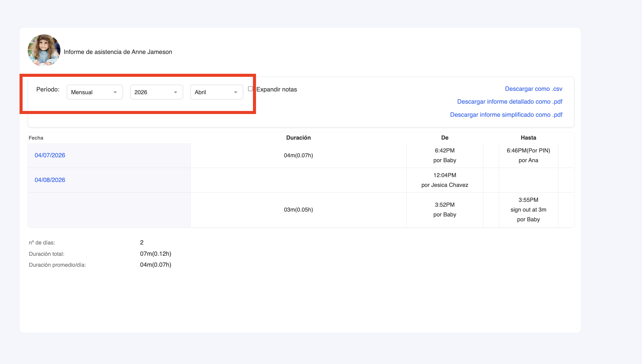Image resolution: width=642 pixels, height=364 pixels.
Task: Click the Fecha column header
Action: click(x=36, y=138)
